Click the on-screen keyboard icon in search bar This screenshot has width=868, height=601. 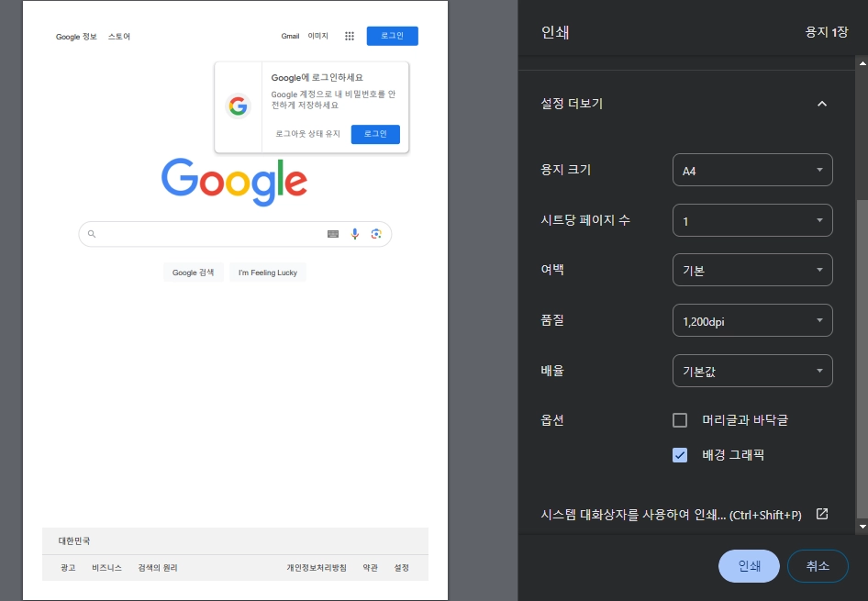(333, 234)
